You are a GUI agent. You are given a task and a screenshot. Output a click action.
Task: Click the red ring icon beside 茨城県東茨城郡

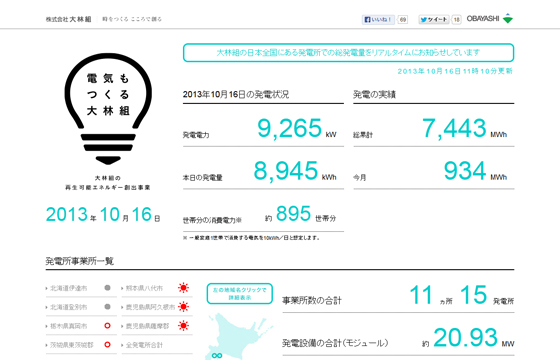point(107,345)
